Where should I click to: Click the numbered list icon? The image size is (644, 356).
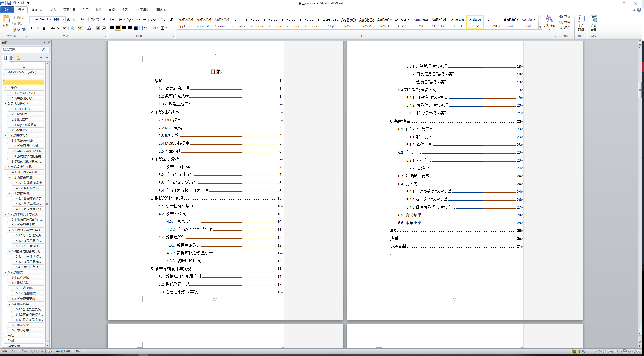[121, 19]
